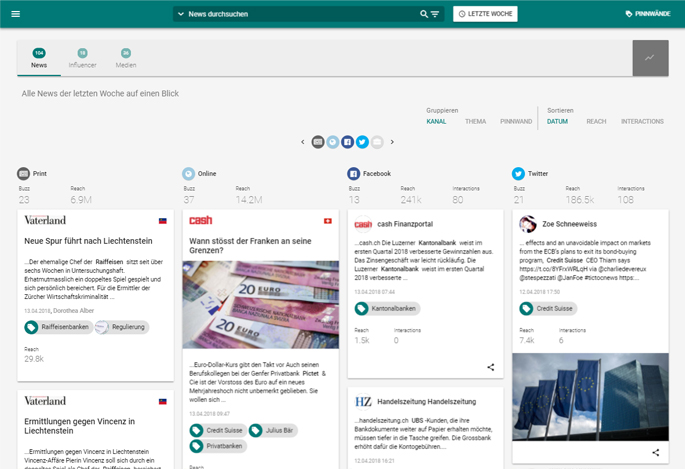Click the Print column header icon
The width and height of the screenshot is (685, 469).
pos(23,173)
